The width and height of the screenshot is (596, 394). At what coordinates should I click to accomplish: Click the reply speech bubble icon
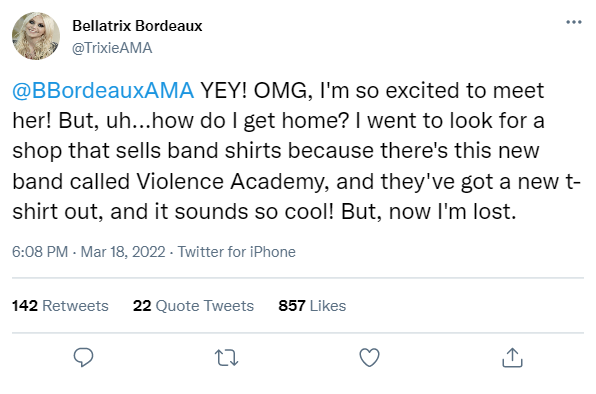(83, 357)
